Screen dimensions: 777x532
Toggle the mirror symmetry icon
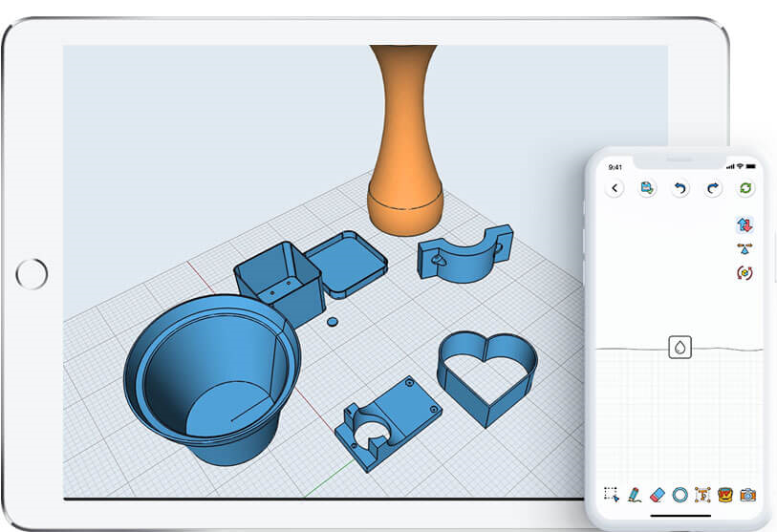tap(745, 248)
